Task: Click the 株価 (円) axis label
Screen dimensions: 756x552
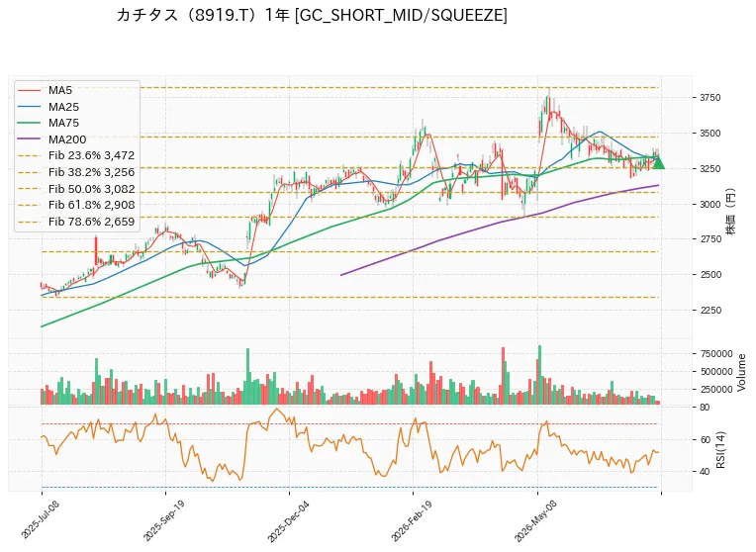Action: click(x=732, y=211)
